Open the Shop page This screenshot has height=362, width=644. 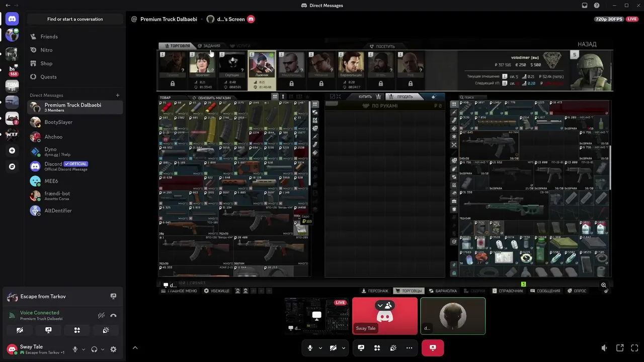75,63
